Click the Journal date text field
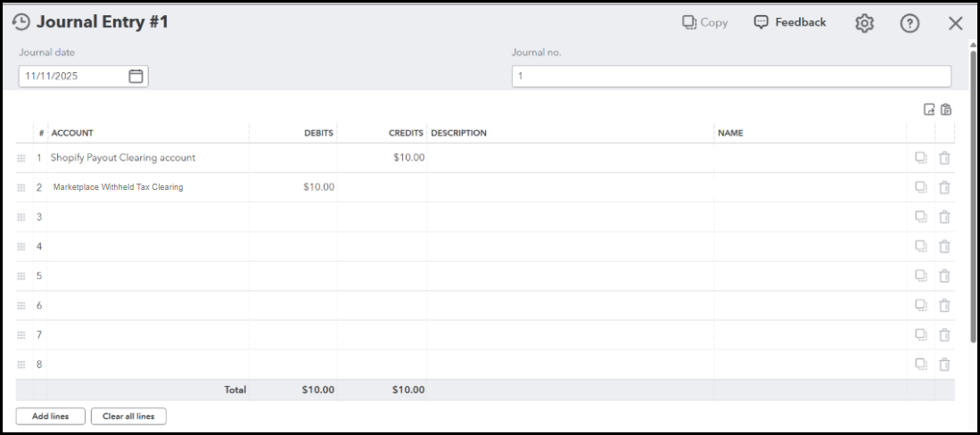The width and height of the screenshot is (980, 435). click(x=71, y=77)
